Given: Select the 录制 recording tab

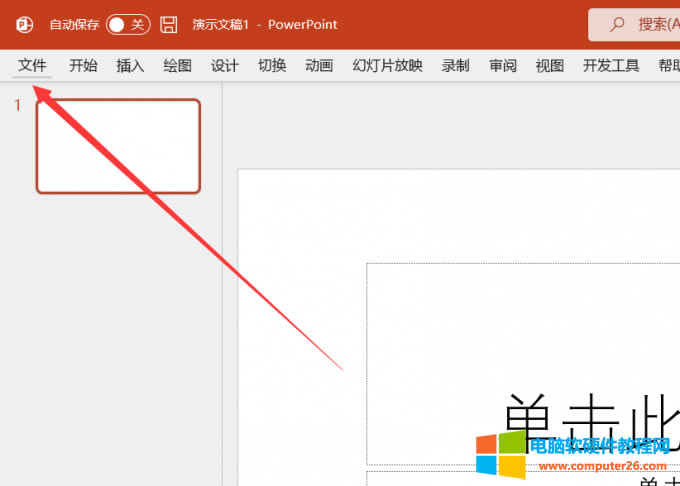Looking at the screenshot, I should click(x=455, y=66).
